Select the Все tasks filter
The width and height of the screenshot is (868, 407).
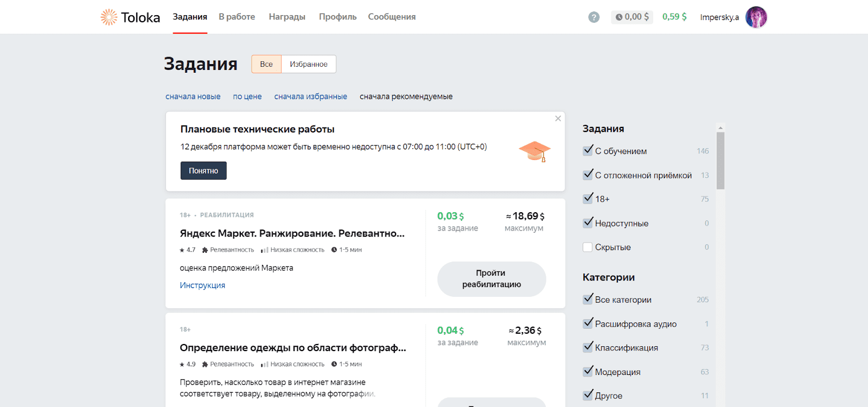tap(266, 64)
